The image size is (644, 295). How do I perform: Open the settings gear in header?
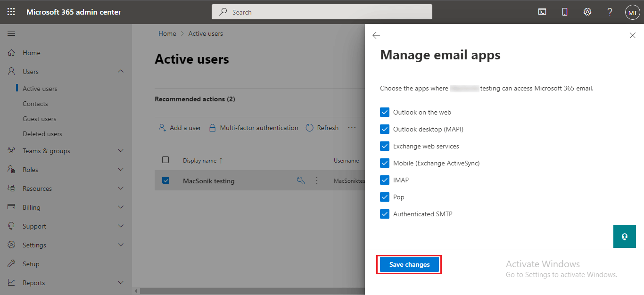click(x=587, y=12)
